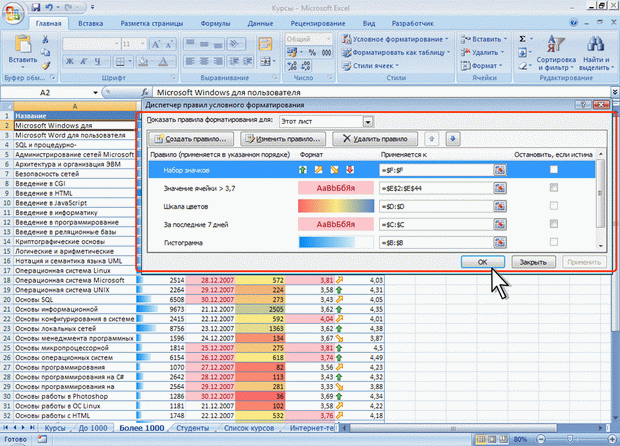Image resolution: width=620 pixels, height=446 pixels.
Task: Expand Формат cells dropdown
Action: (501, 66)
